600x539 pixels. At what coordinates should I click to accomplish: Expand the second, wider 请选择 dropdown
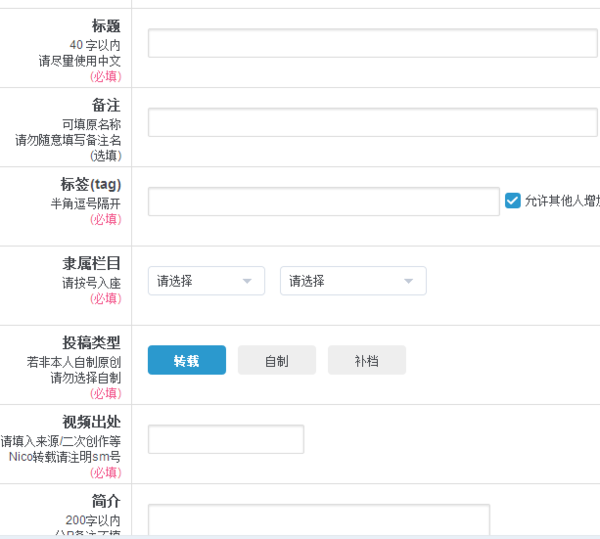pyautogui.click(x=353, y=281)
